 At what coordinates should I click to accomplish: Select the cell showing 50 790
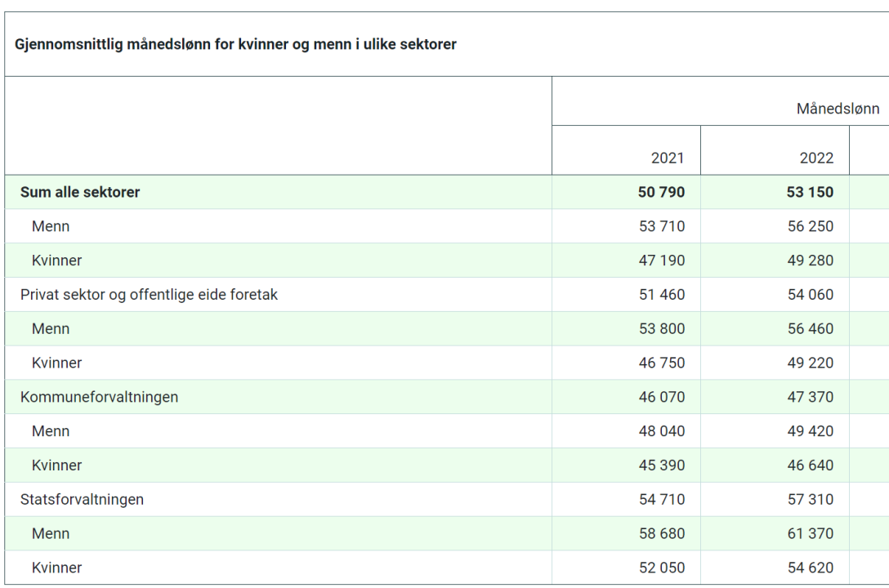[662, 193]
